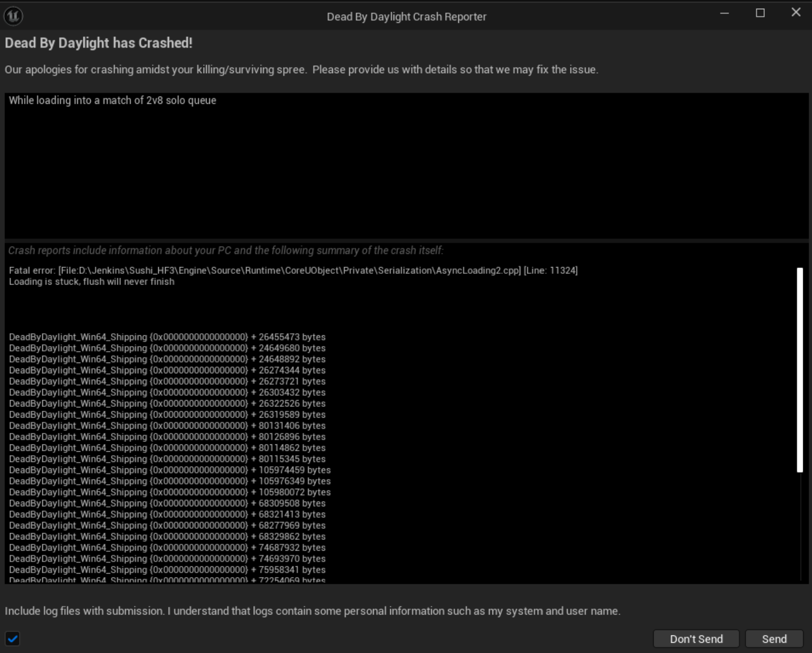Click the scrollbar track below the thumb
Viewport: 812px width, 653px height.
799,526
